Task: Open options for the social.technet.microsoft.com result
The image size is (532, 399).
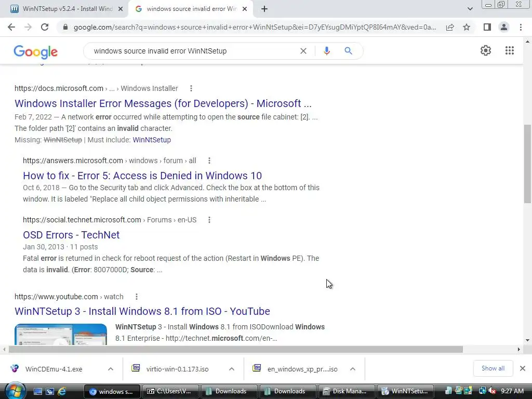Action: pos(209,220)
